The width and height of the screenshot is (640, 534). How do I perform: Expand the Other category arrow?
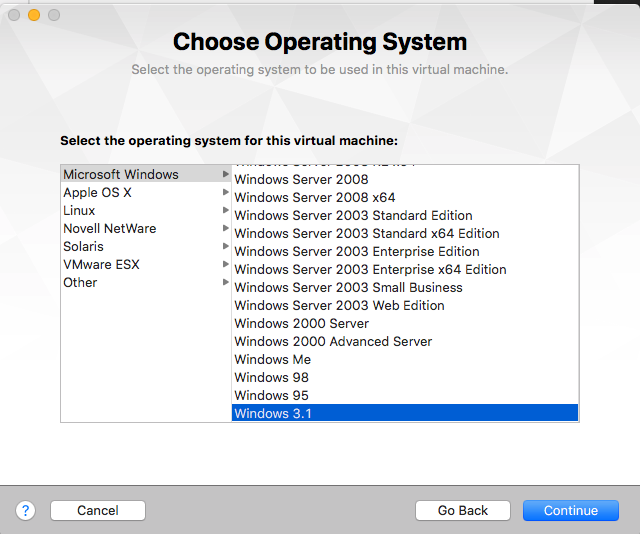(x=226, y=282)
